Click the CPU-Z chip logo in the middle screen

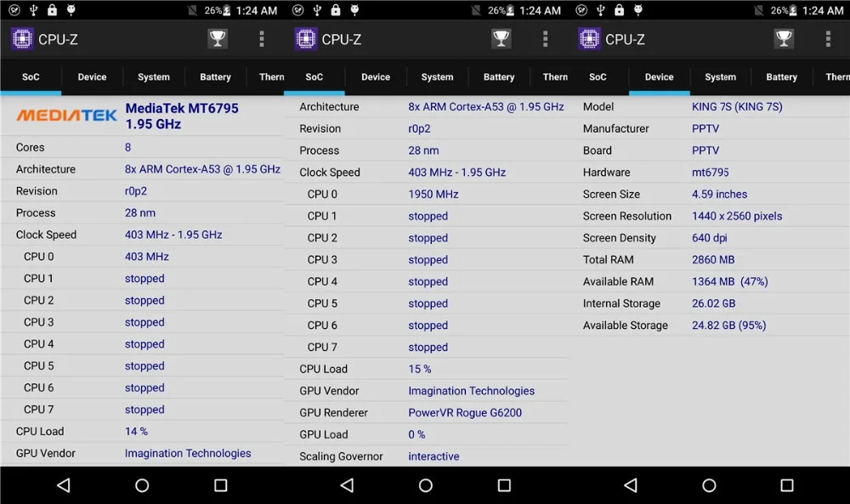tap(306, 39)
